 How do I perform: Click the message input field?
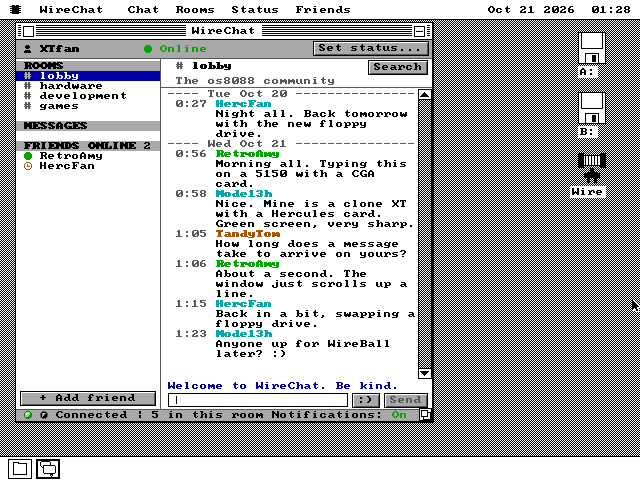click(x=258, y=400)
